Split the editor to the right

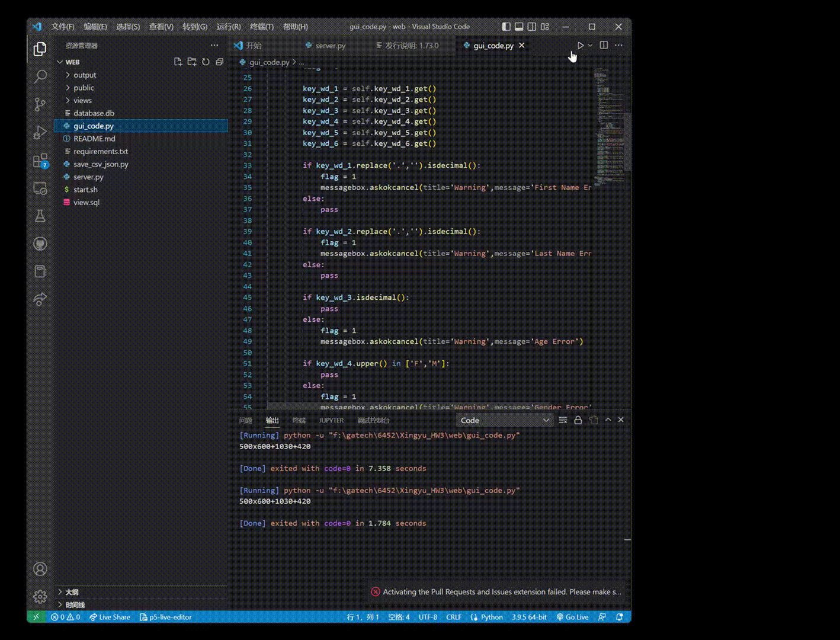604,45
